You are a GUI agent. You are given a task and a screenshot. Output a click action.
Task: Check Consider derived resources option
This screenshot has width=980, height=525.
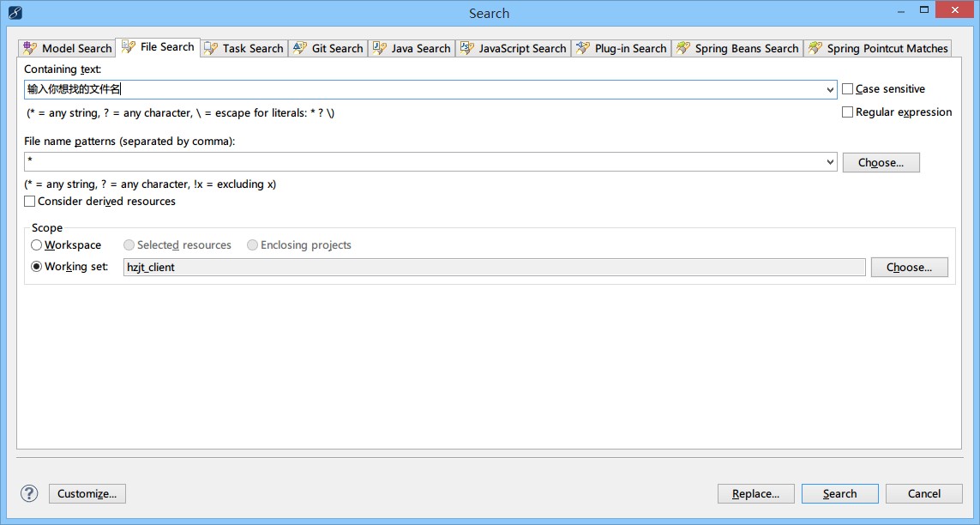tap(30, 202)
